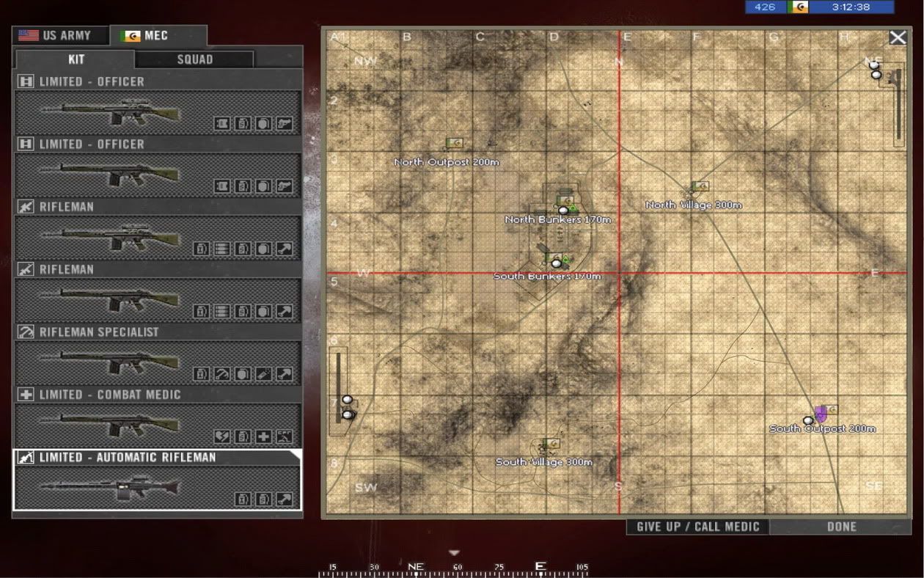Choose the North Bunkers spawn point

point(563,211)
